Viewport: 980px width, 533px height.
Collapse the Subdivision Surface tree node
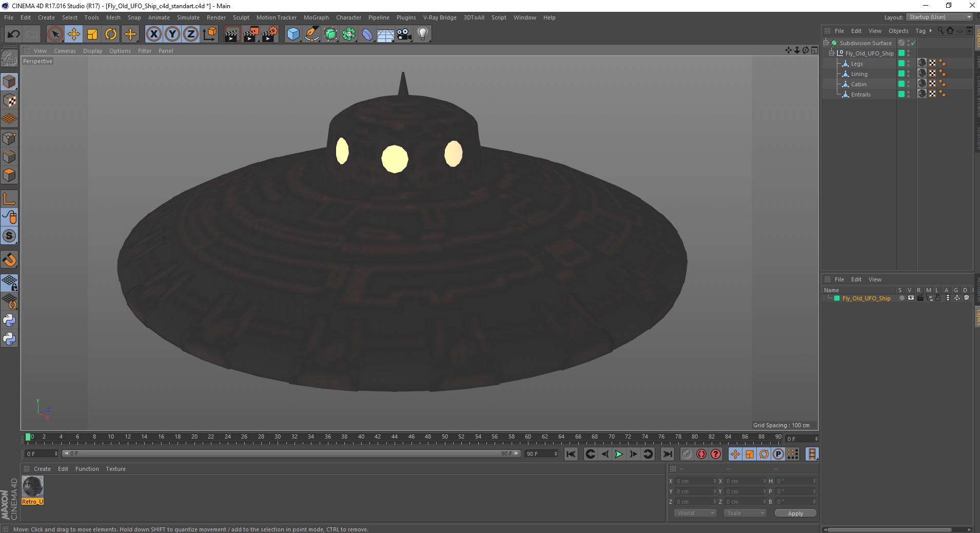(826, 43)
